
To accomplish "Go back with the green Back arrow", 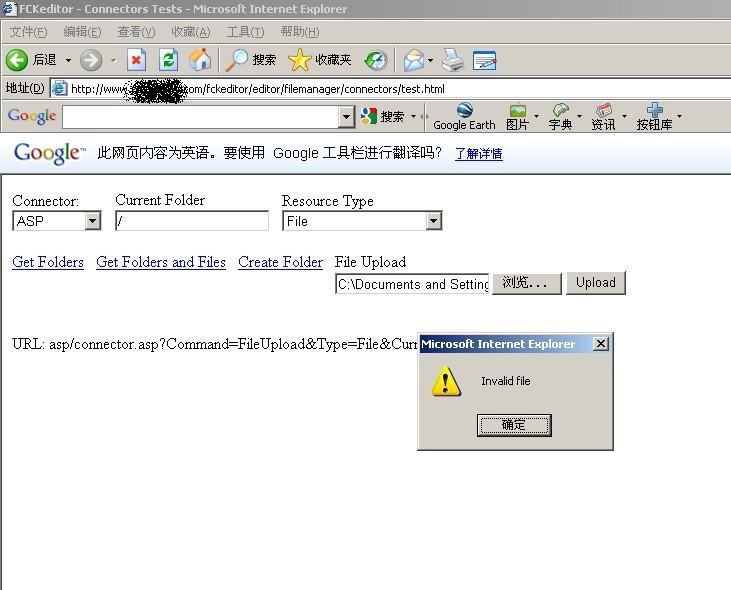I will (x=17, y=60).
